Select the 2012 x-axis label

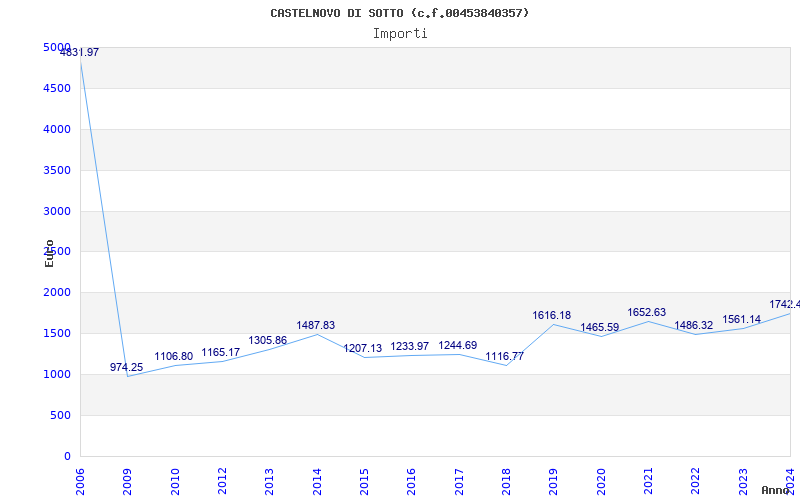pos(222,482)
